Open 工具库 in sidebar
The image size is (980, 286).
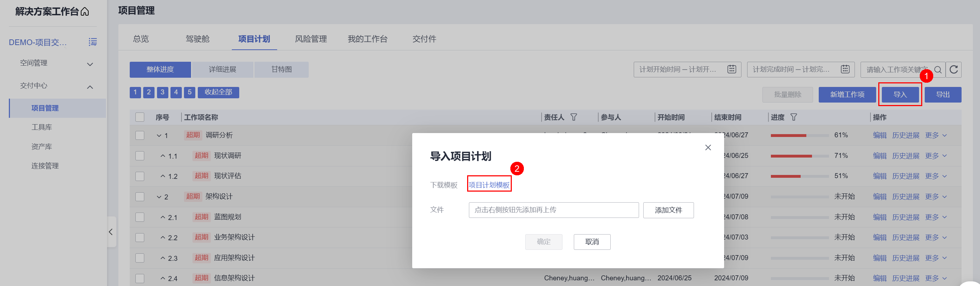click(41, 127)
